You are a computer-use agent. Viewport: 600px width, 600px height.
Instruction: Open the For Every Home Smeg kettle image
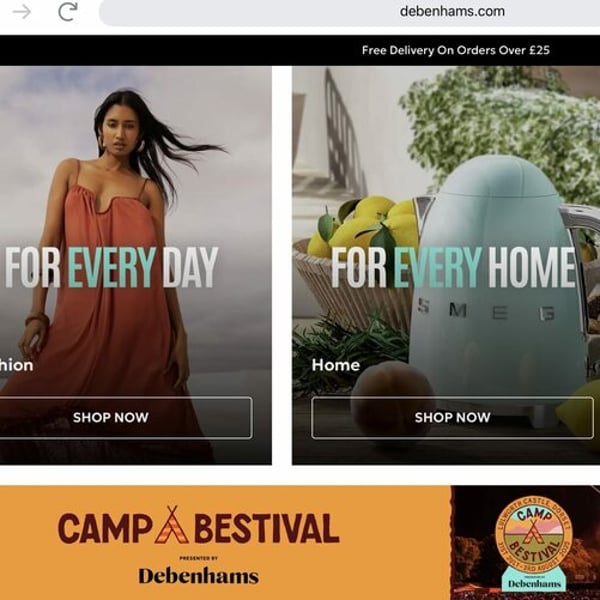click(x=446, y=265)
